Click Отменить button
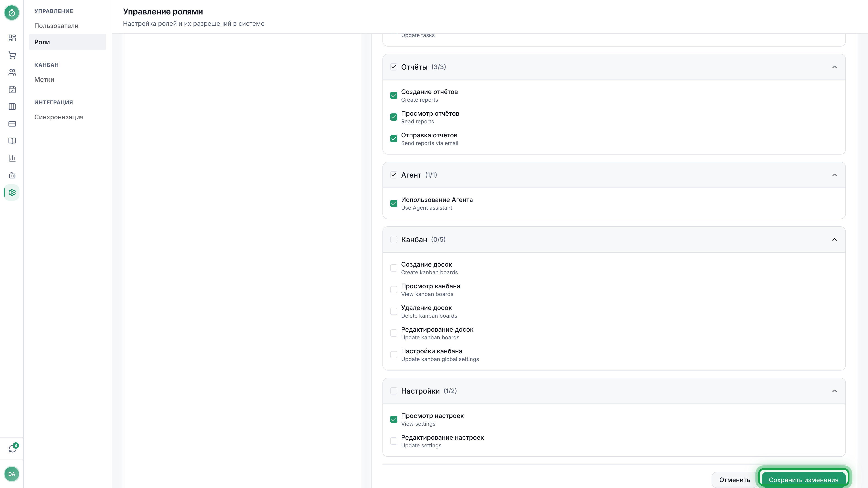 pos(735,480)
